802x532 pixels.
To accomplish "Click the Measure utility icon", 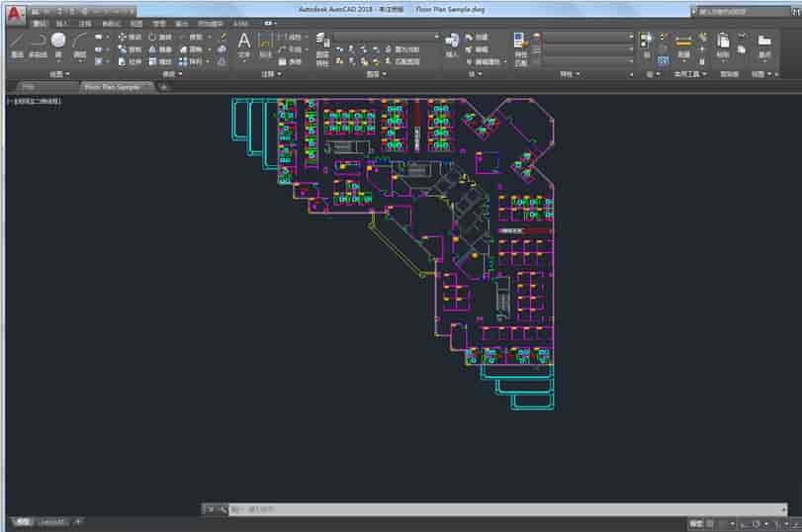I will [x=684, y=46].
